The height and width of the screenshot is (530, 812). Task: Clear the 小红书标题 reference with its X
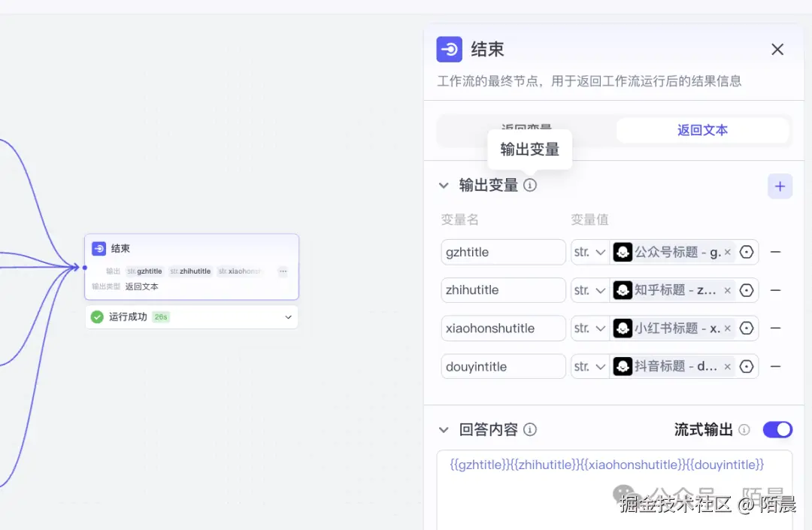click(726, 328)
